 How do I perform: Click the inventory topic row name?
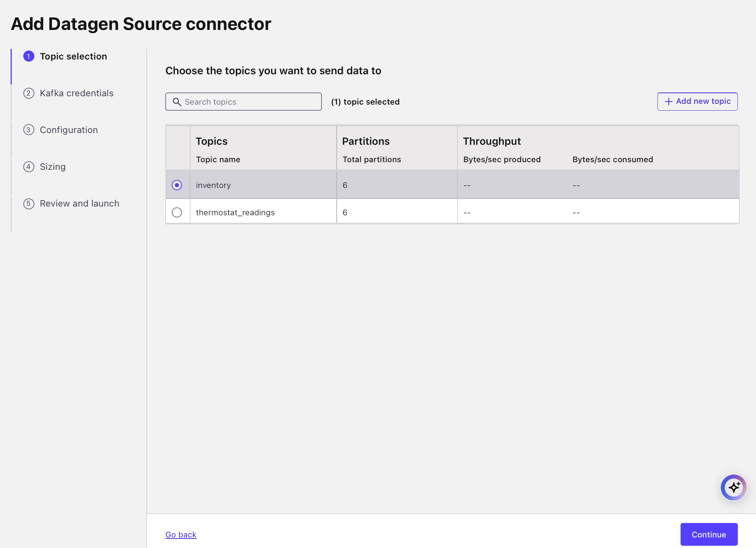click(x=213, y=185)
